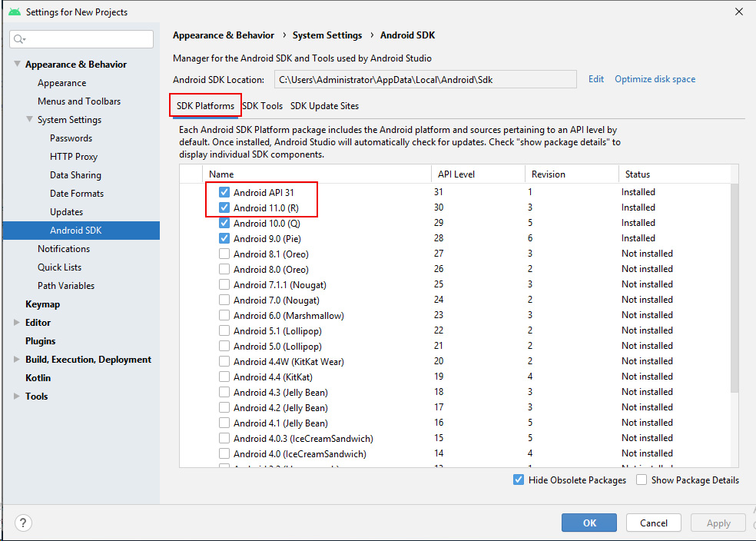Image resolution: width=756 pixels, height=541 pixels.
Task: Click the Edit link for SDK location
Action: (596, 79)
